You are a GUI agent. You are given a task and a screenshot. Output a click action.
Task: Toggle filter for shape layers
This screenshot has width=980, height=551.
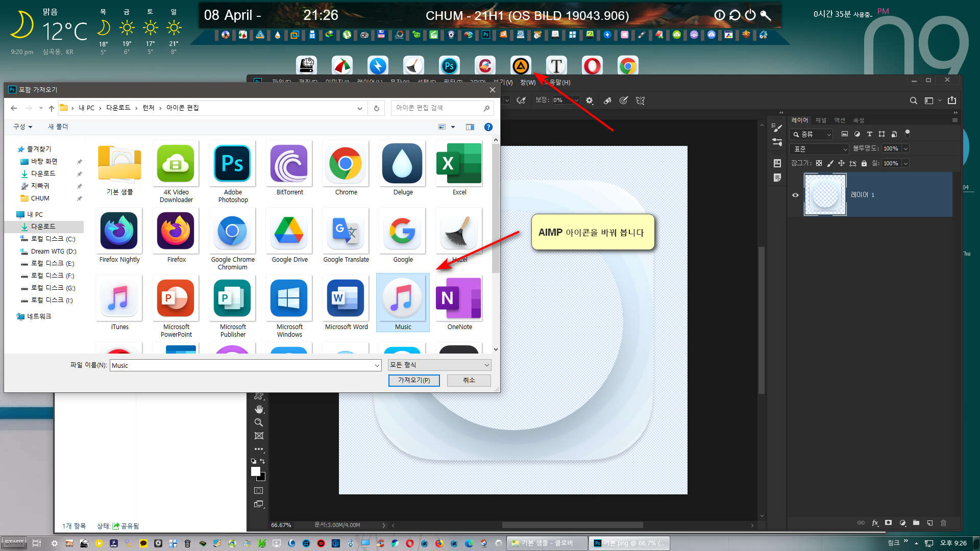click(x=881, y=134)
